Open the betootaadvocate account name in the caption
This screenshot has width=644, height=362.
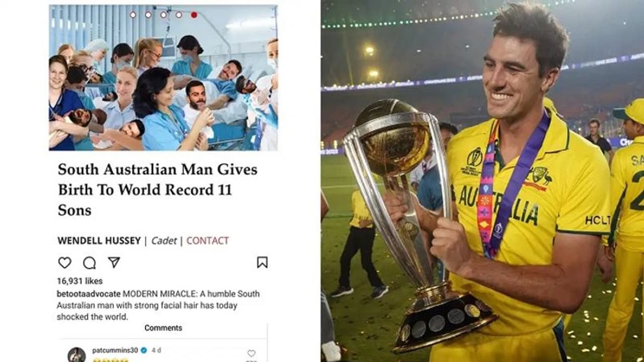(89, 294)
